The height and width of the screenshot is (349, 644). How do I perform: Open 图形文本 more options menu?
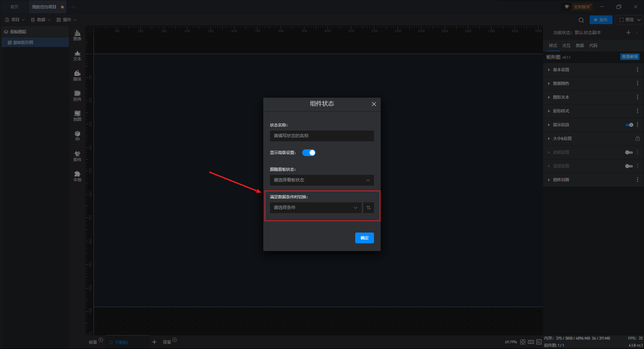coord(637,97)
